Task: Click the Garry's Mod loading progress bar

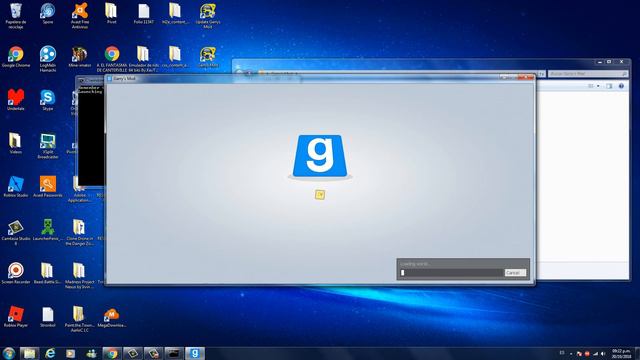Action: pos(451,273)
